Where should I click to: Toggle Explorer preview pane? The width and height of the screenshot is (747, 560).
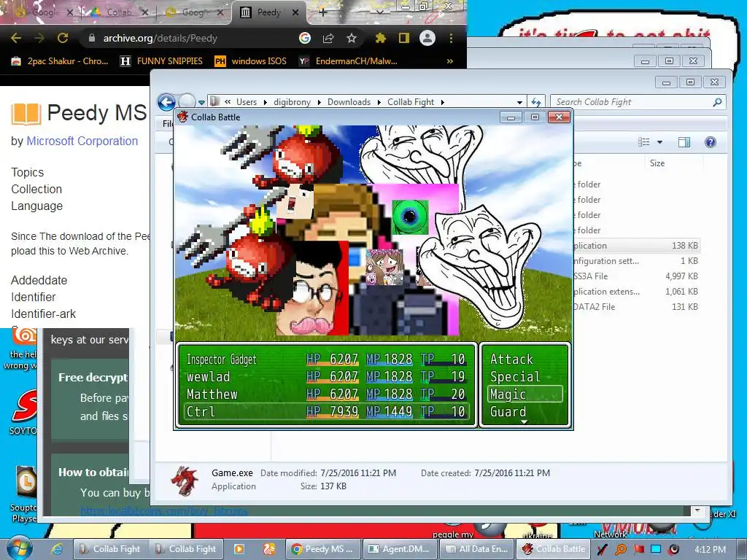click(x=684, y=142)
